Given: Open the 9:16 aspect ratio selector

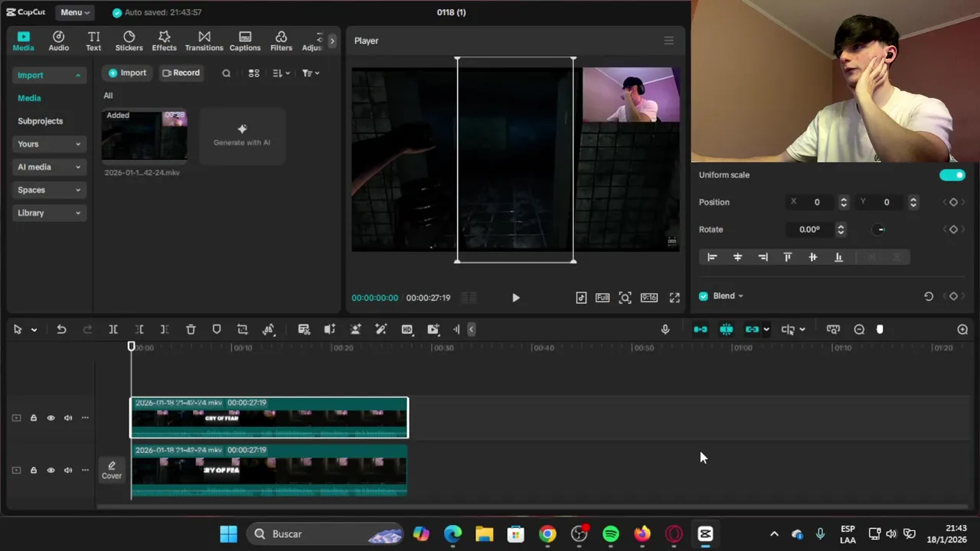Looking at the screenshot, I should pyautogui.click(x=649, y=298).
